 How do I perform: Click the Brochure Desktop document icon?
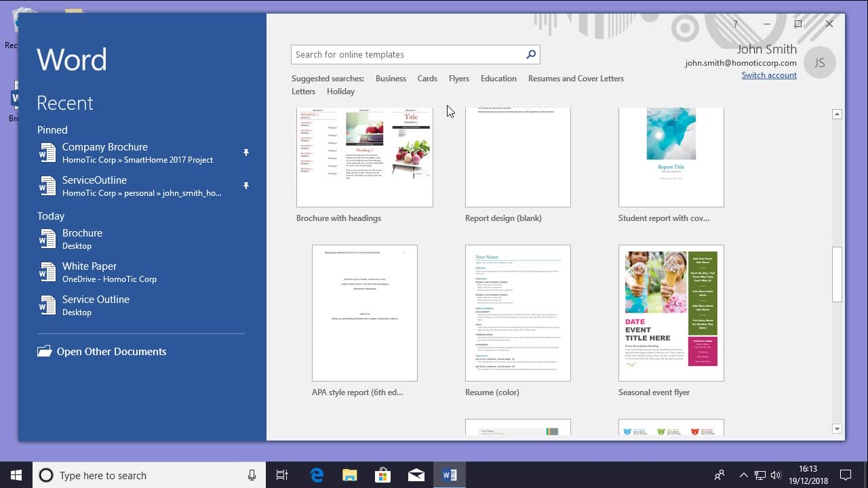47,239
